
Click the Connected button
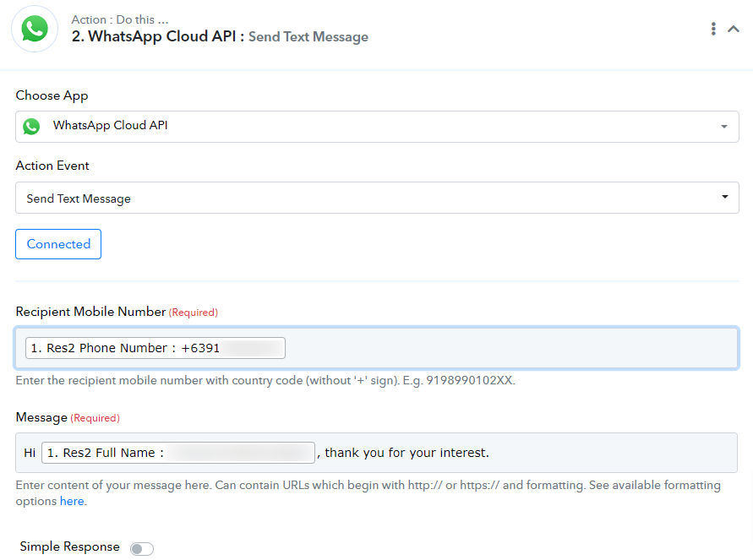[58, 244]
